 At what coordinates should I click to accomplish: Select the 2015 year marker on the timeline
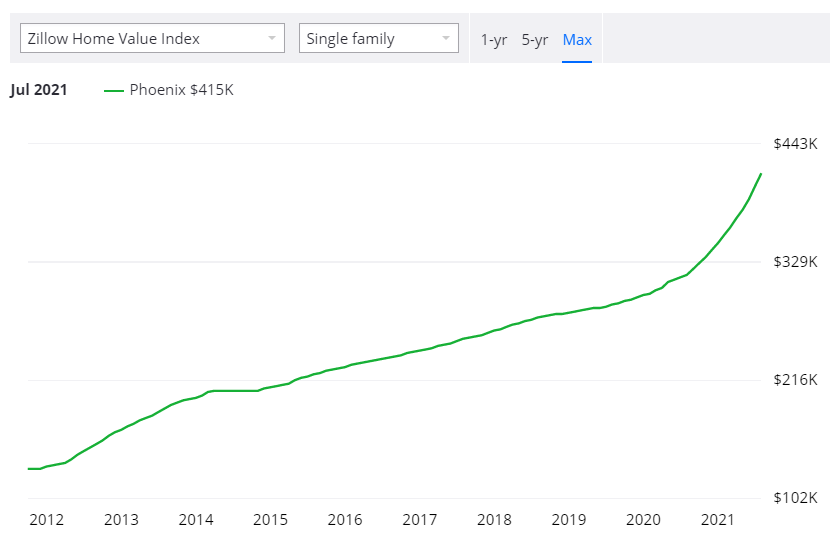[x=270, y=520]
